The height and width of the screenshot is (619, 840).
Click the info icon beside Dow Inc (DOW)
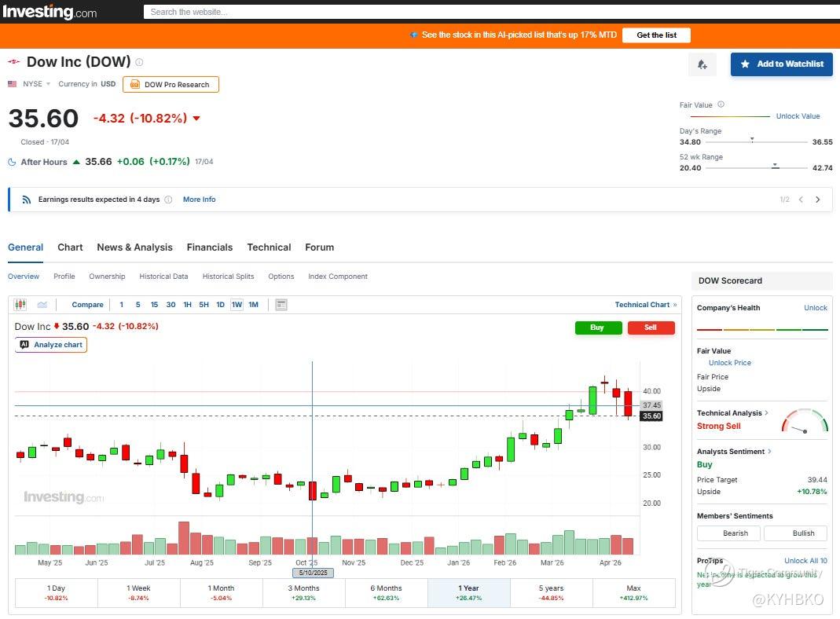[x=139, y=62]
